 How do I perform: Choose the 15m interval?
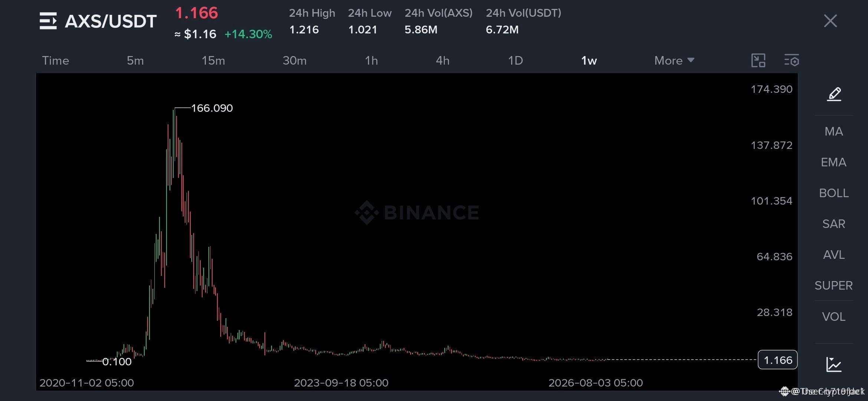213,61
